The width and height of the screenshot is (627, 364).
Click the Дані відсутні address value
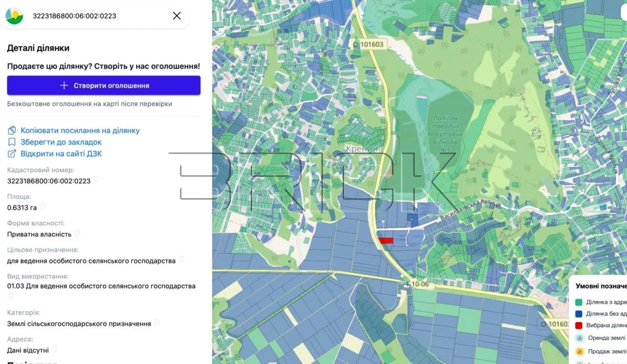(28, 350)
